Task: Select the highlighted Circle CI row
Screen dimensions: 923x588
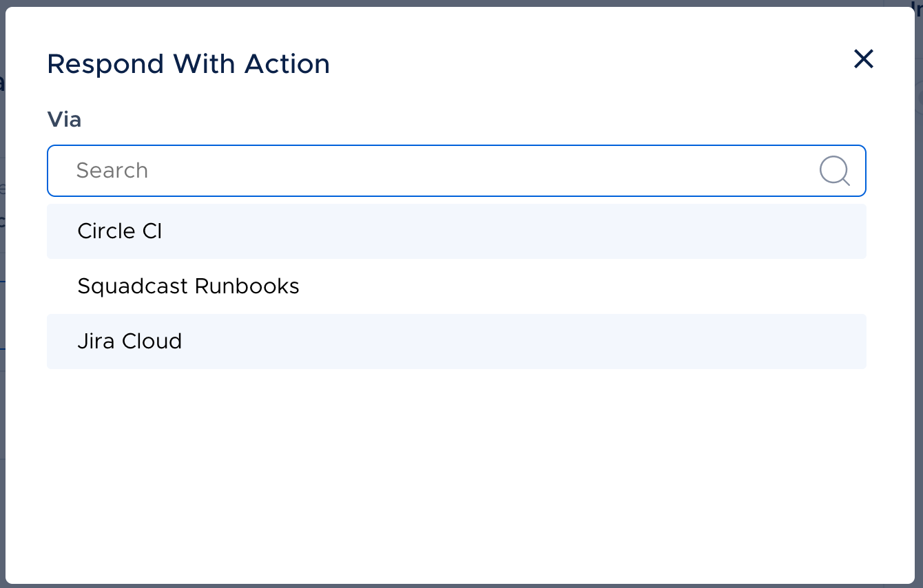Action: pyautogui.click(x=456, y=231)
